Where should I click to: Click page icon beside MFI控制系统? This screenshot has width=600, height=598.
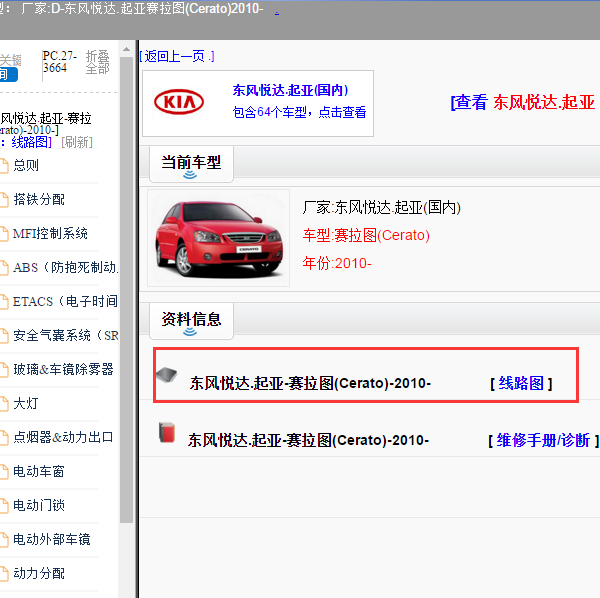(4, 234)
